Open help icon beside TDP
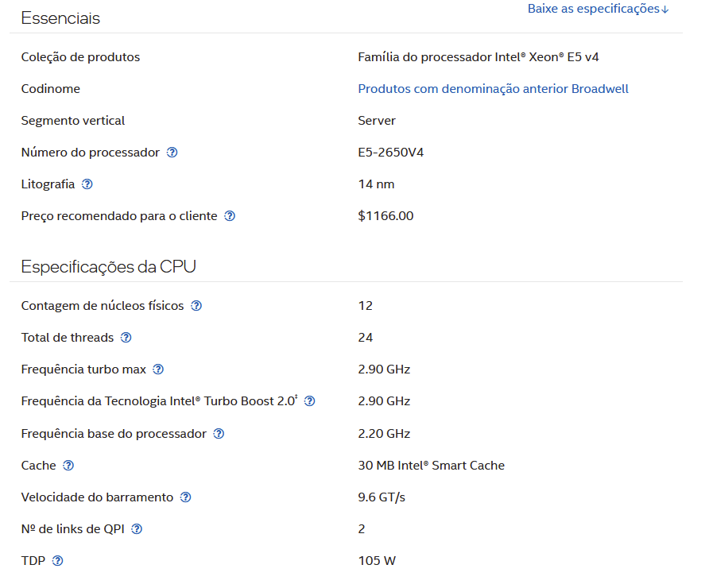 pyautogui.click(x=57, y=561)
